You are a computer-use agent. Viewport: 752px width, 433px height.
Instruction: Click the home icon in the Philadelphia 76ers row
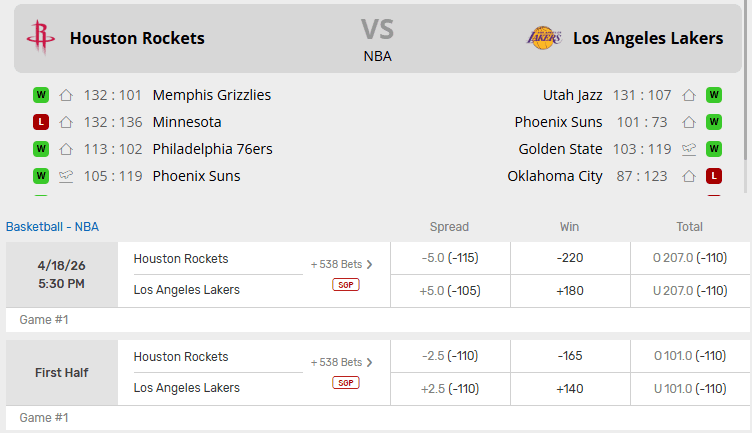coord(66,150)
